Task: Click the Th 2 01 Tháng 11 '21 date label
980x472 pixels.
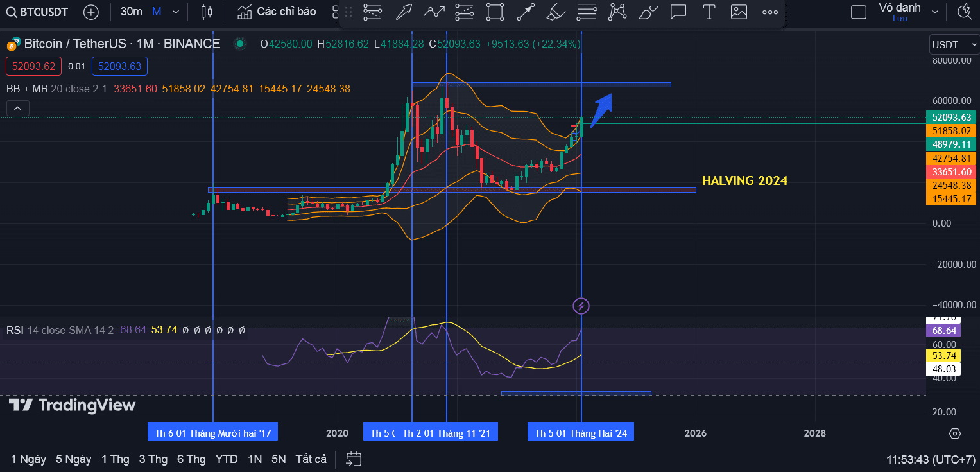Action: point(446,433)
